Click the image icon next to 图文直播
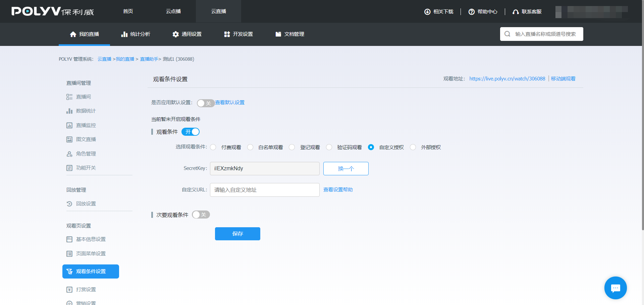644x305 pixels. (69, 139)
